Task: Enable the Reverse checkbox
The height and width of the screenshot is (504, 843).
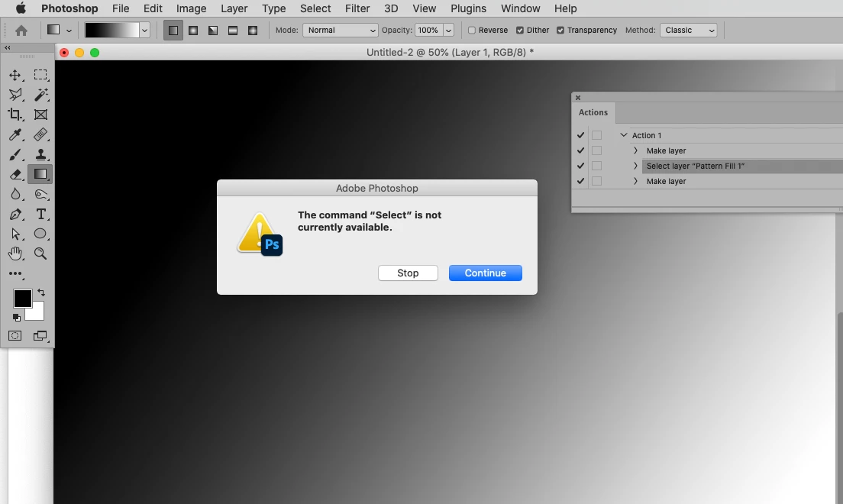Action: pos(471,30)
